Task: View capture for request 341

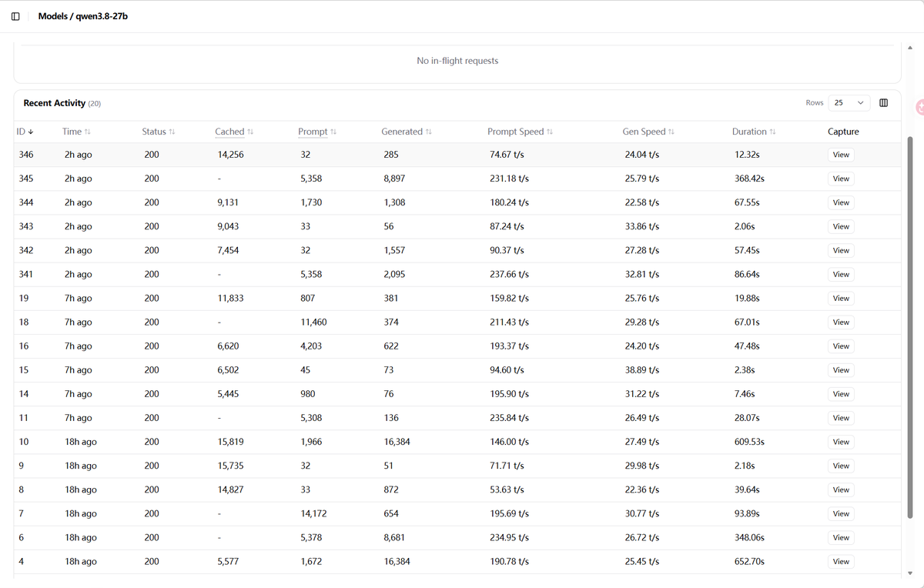Action: pos(841,274)
